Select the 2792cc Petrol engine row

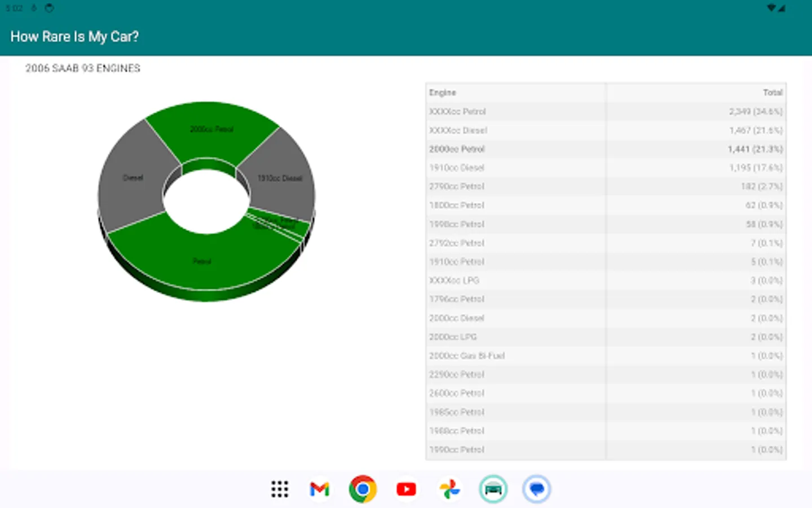coord(606,243)
